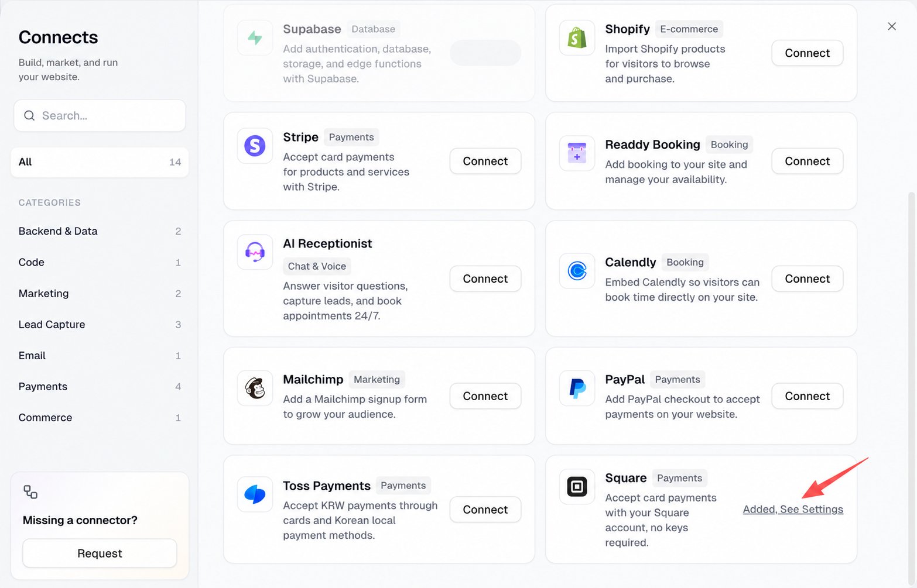Click the Supabase card title

click(312, 29)
